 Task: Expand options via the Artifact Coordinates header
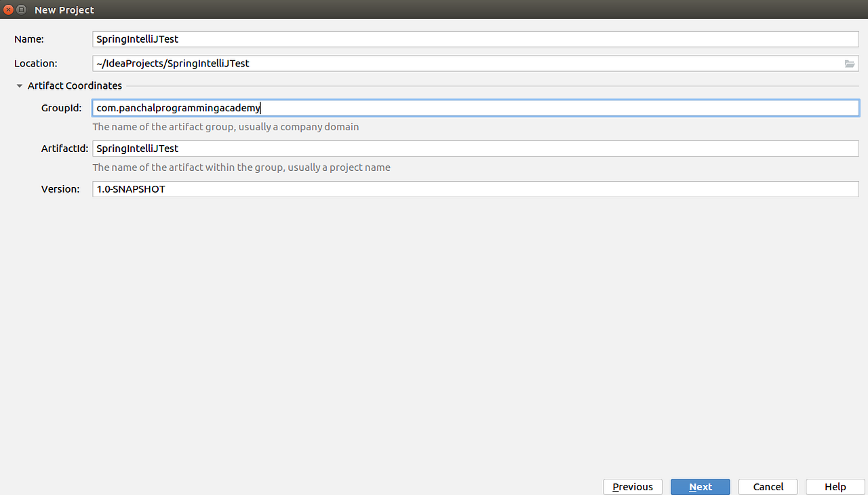(75, 85)
